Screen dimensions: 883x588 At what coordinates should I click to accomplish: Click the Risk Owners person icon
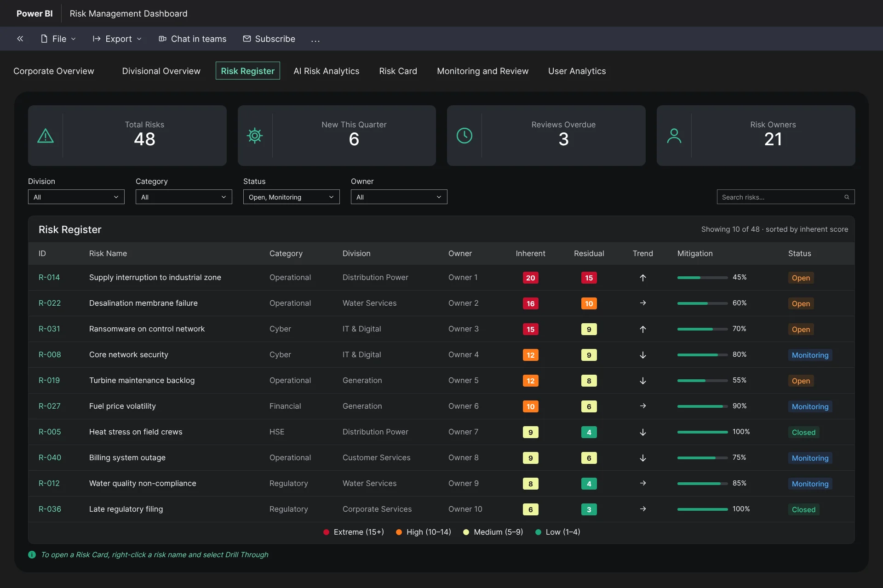[674, 136]
